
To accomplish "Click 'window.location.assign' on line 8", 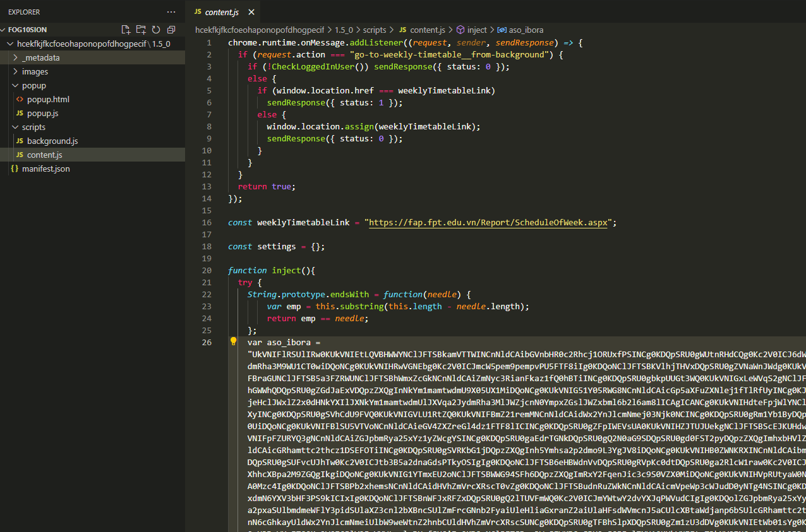I will click(x=320, y=126).
